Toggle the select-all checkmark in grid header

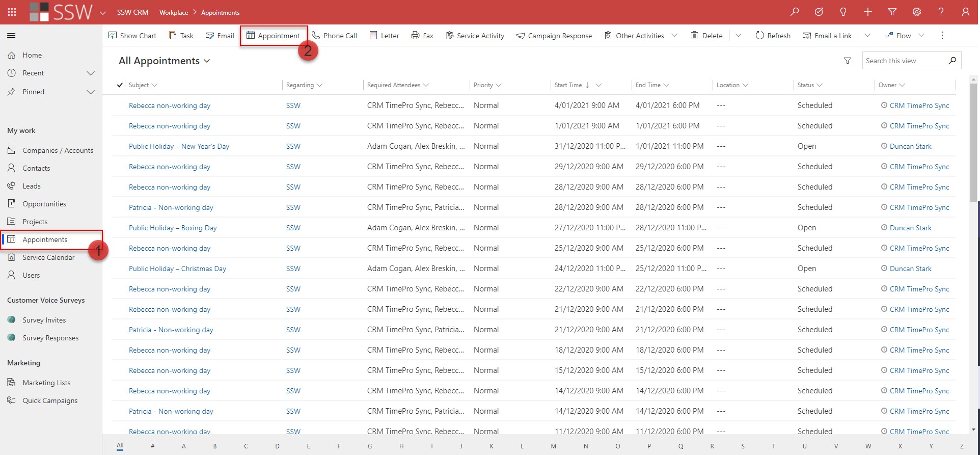point(120,85)
